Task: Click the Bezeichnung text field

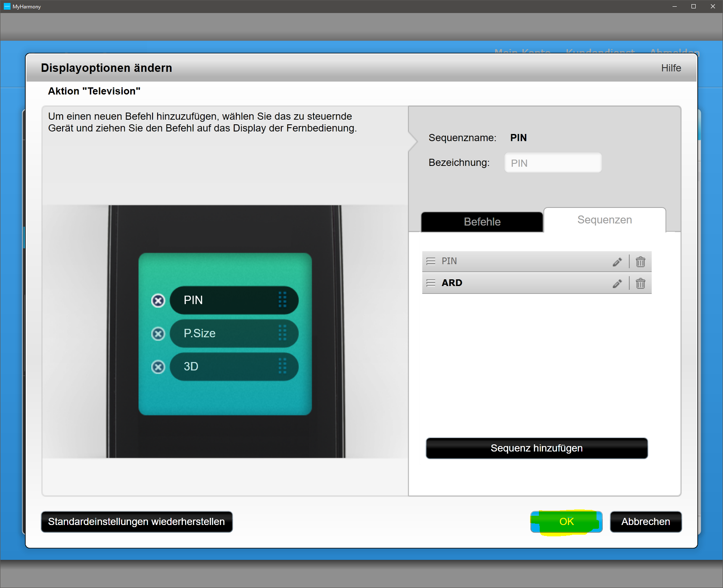Action: point(553,163)
